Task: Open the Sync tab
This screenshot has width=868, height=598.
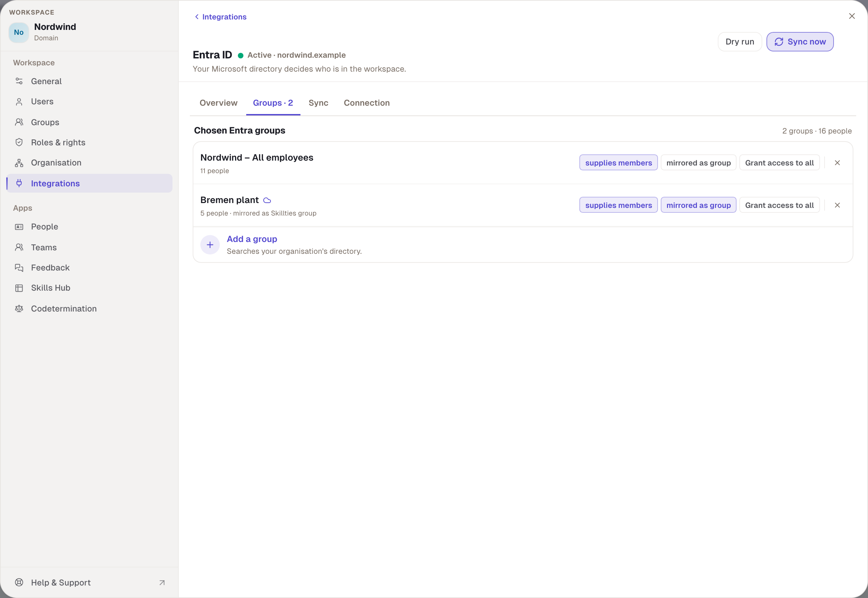Action: click(x=319, y=103)
